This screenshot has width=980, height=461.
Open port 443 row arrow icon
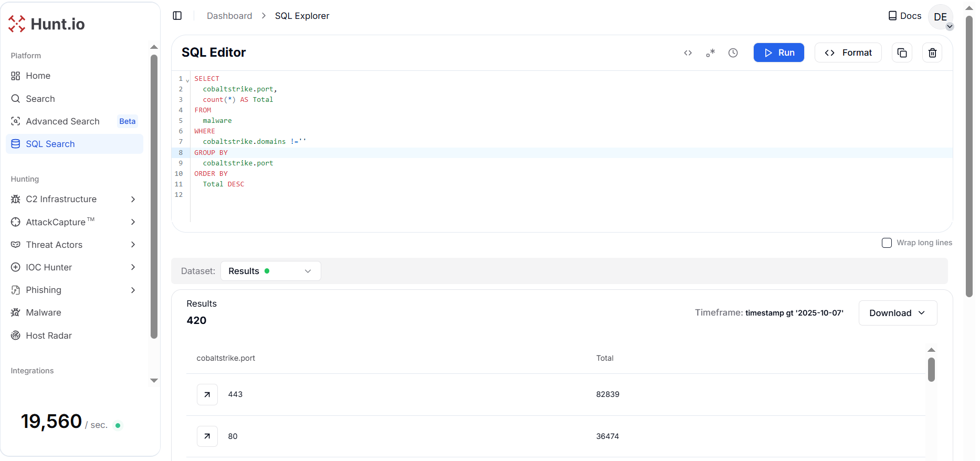207,394
